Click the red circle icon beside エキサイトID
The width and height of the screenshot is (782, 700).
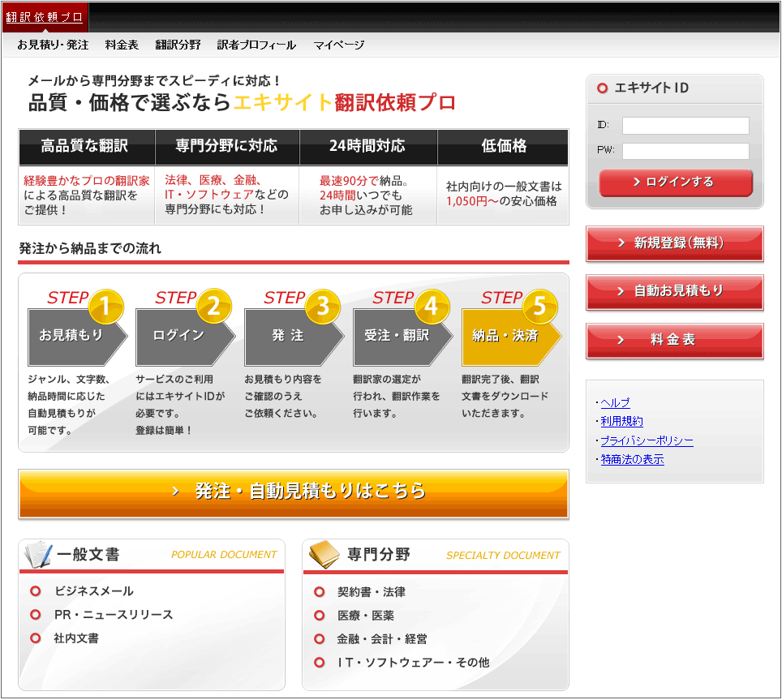tap(603, 88)
